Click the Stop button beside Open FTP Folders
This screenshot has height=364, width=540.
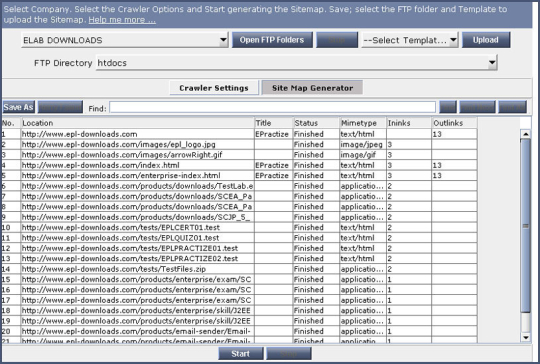[x=337, y=40]
